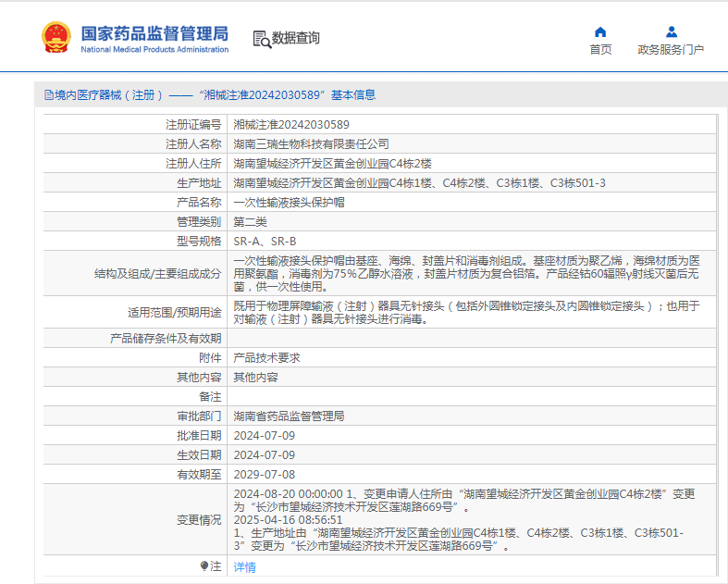Screen dimensions: 728x584
Task: Click National Medical Products Administration text
Action: click(154, 49)
